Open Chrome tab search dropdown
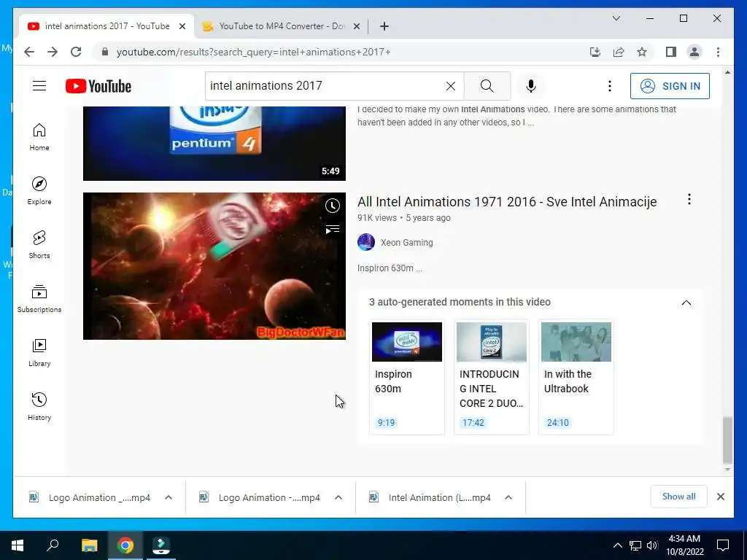The width and height of the screenshot is (747, 560). [616, 18]
